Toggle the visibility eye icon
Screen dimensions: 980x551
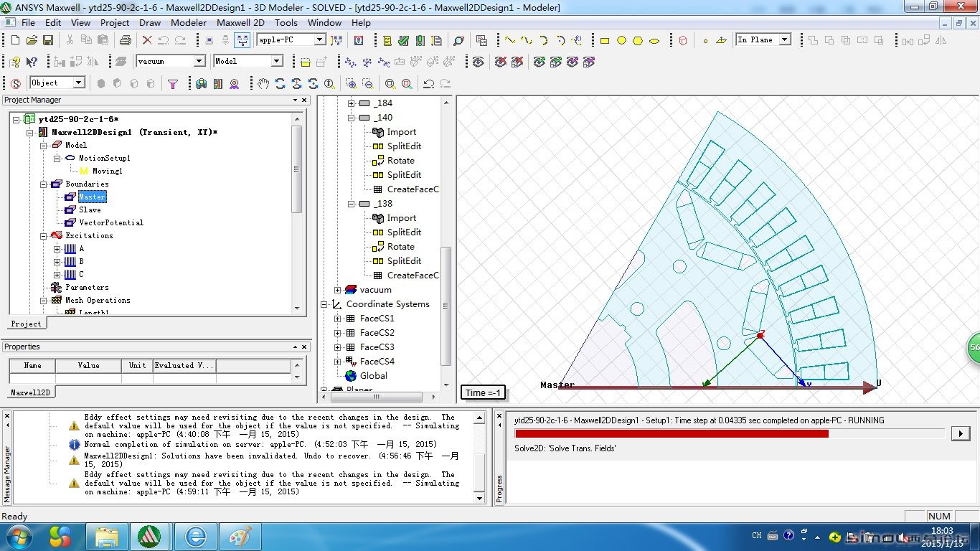(479, 62)
